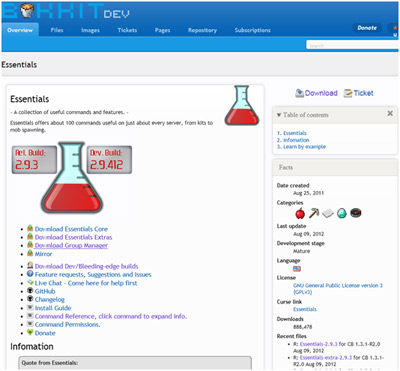Open GNU General Public License version 3 link
Image resolution: width=400 pixels, height=371 pixels.
(338, 289)
